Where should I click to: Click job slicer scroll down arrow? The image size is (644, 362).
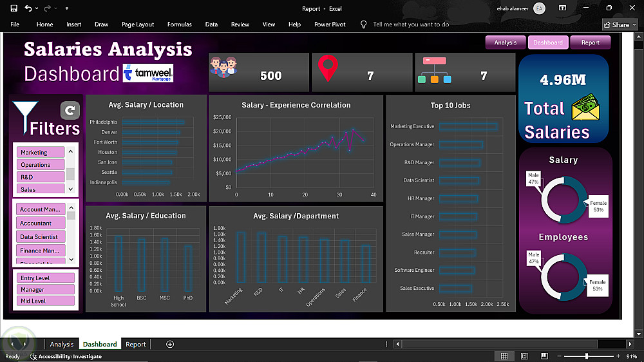coord(71,260)
